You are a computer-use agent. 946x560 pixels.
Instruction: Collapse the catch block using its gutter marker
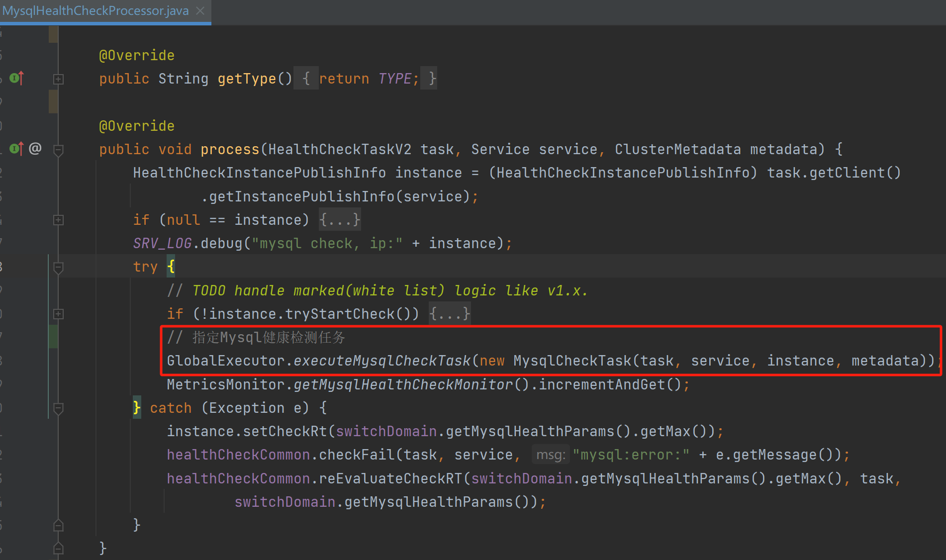(58, 408)
